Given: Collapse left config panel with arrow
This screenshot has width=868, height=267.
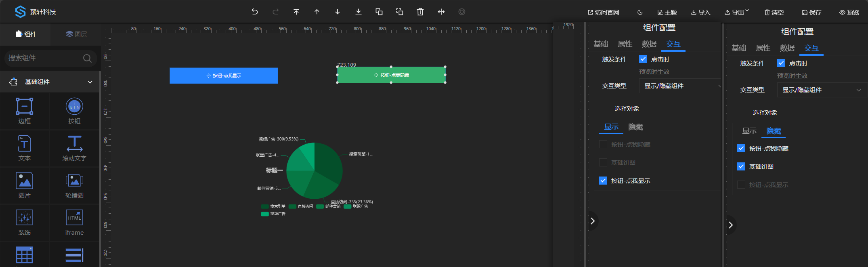Looking at the screenshot, I should 593,221.
